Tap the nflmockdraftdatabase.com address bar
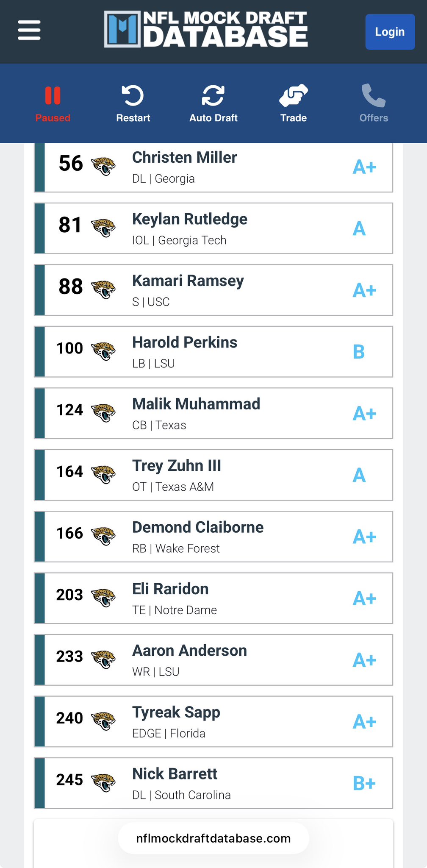427x868 pixels. 213,838
